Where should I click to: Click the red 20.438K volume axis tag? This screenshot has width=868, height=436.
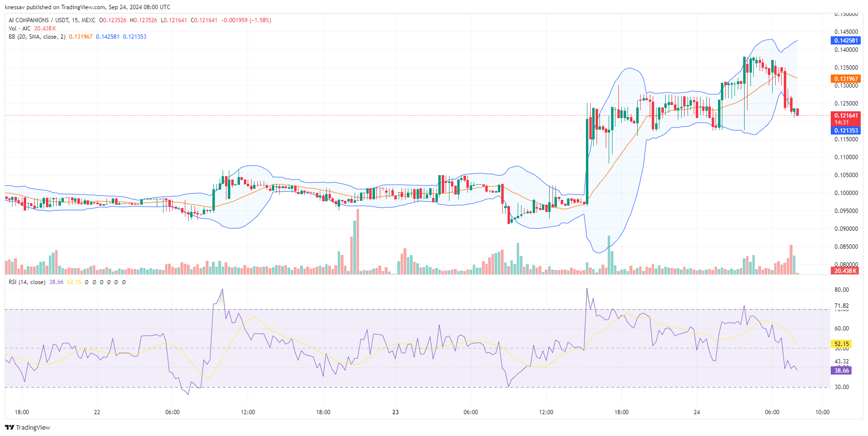coord(845,271)
